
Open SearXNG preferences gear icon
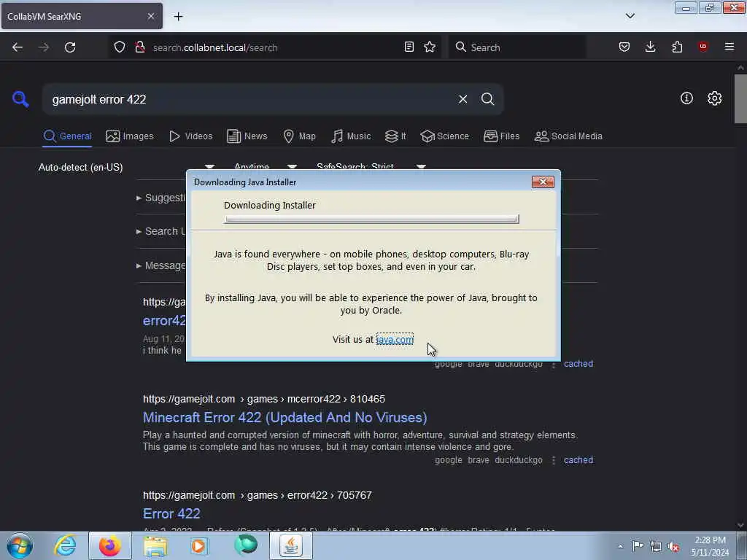[714, 98]
